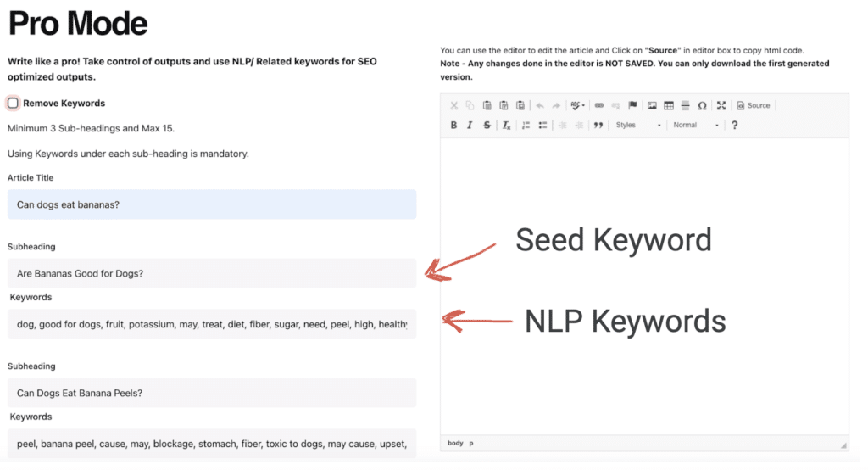868x470 pixels.
Task: Insert an image using the Image icon
Action: 652,106
